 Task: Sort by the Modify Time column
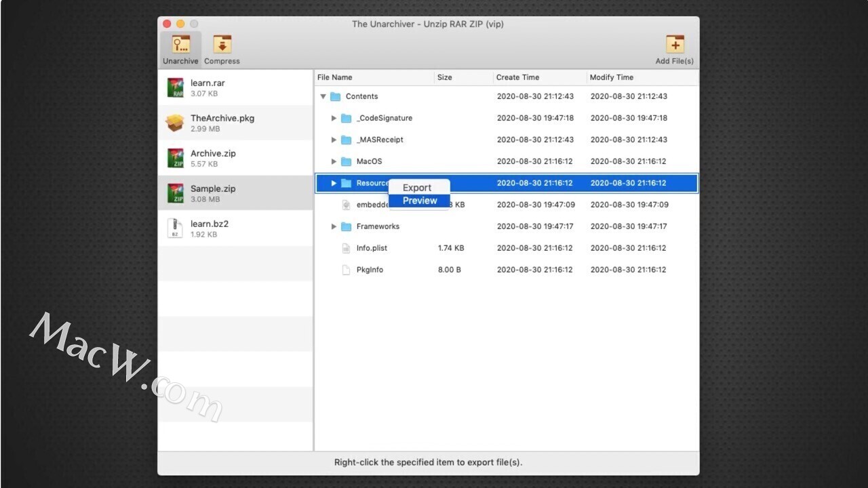click(x=642, y=77)
